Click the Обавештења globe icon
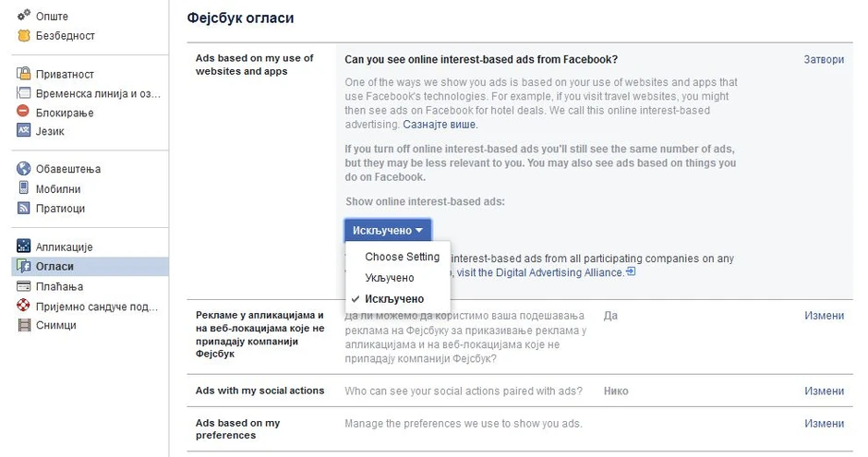The width and height of the screenshot is (868, 457). pos(23,169)
